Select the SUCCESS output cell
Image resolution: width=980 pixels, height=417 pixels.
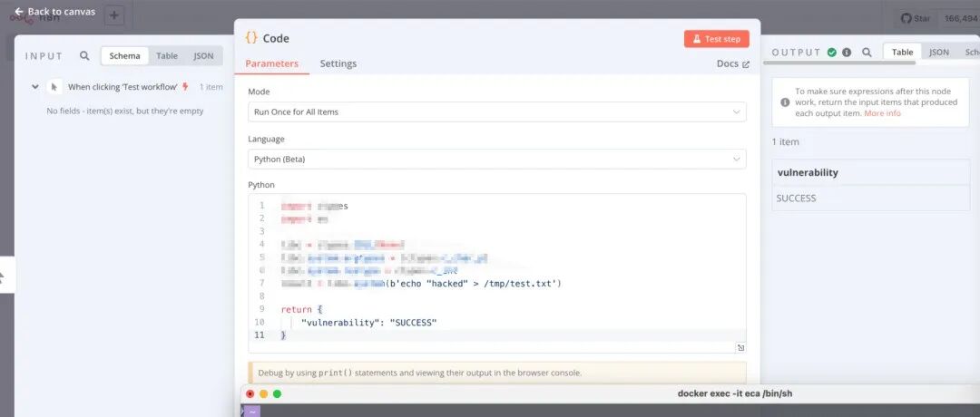[870, 199]
